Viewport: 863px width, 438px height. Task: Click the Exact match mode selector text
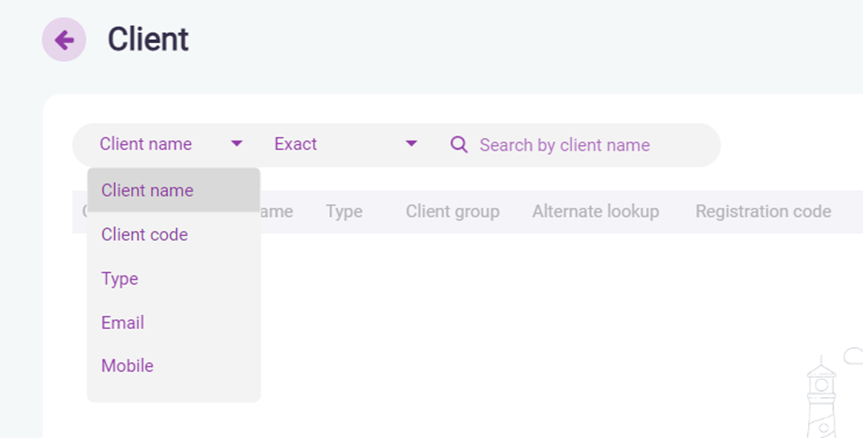[296, 144]
